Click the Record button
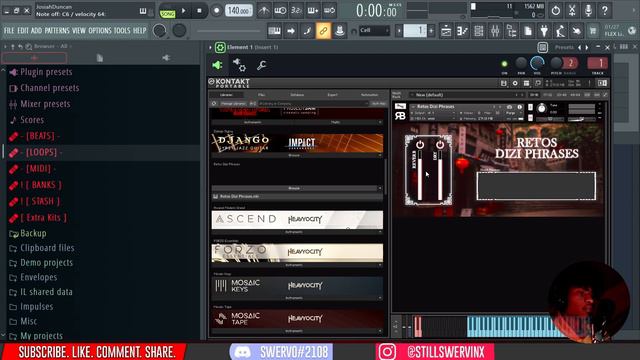Screen dimensions: 640x360 pyautogui.click(x=217, y=11)
